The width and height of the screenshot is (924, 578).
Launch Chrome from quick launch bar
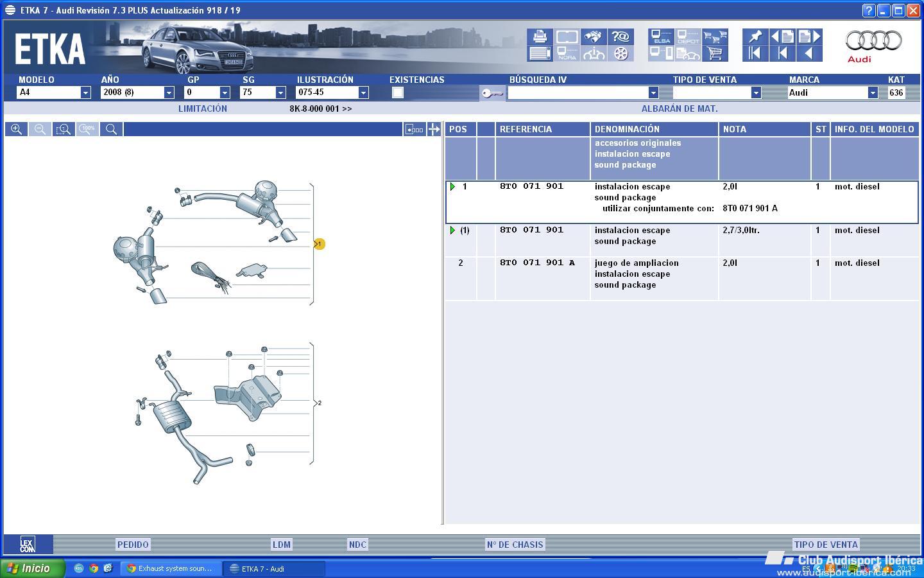94,568
